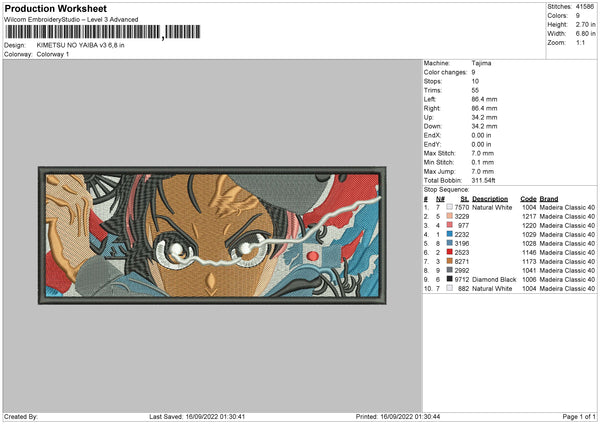Click thread code 1220
600x424 pixels.
[529, 225]
